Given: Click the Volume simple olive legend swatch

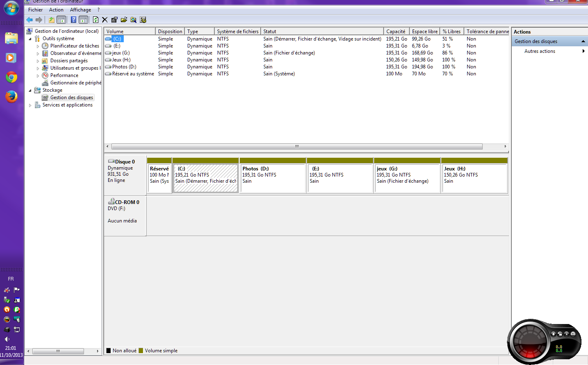Looking at the screenshot, I should (x=141, y=351).
